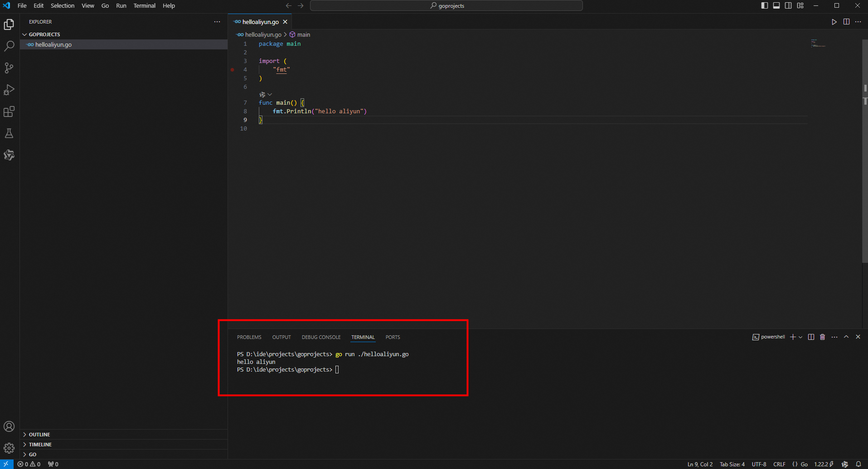Kill terminal with trash icon
868x469 pixels.
pyautogui.click(x=823, y=337)
